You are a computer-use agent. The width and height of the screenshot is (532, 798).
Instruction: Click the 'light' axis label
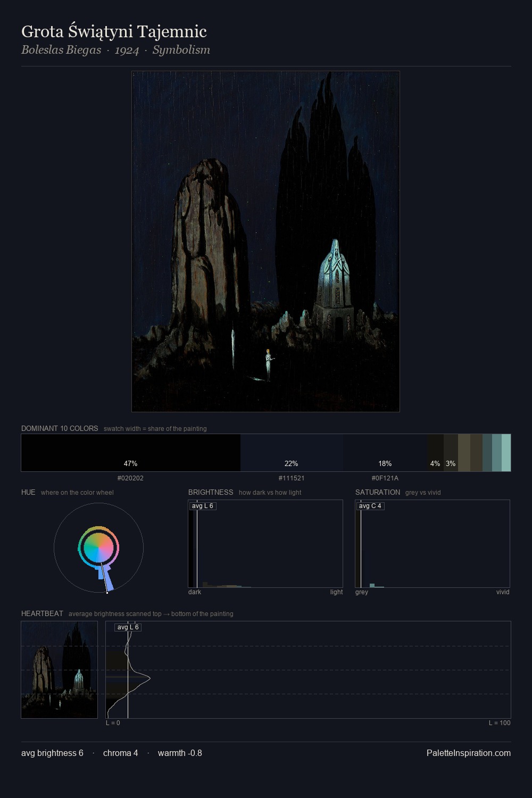point(336,592)
